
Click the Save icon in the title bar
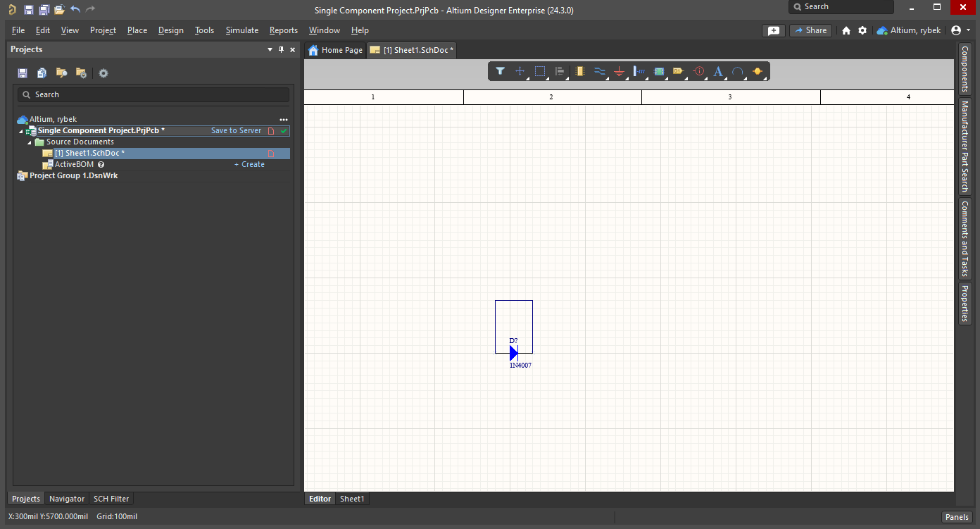[x=28, y=9]
